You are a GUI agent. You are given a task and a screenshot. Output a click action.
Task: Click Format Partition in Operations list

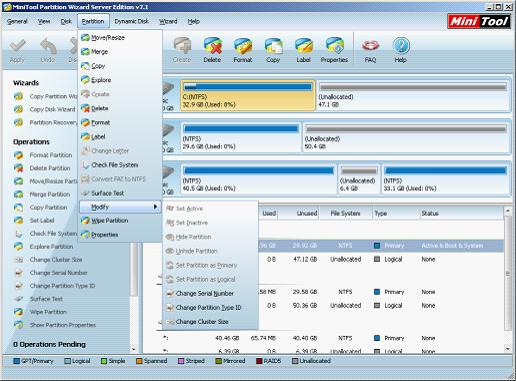(43, 155)
